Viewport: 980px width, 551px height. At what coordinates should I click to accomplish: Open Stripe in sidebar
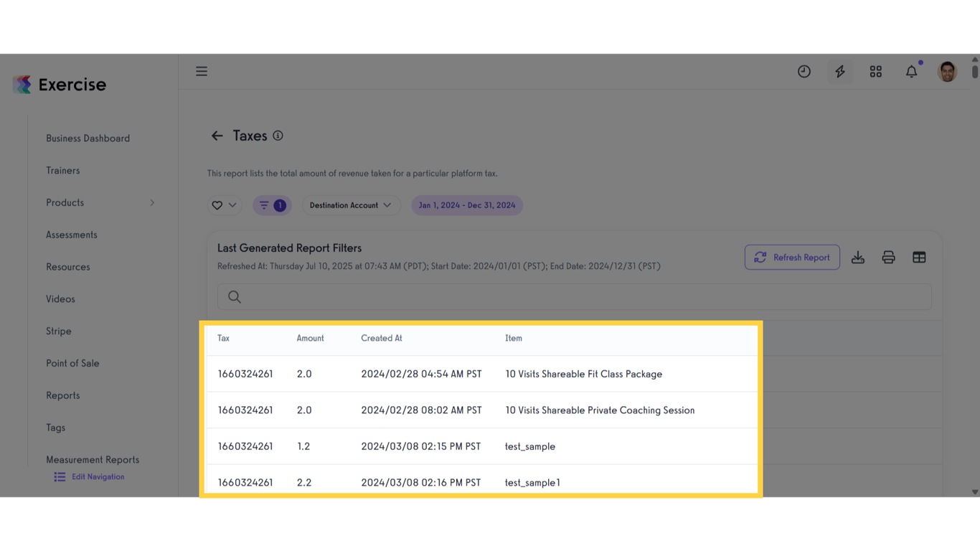click(59, 331)
